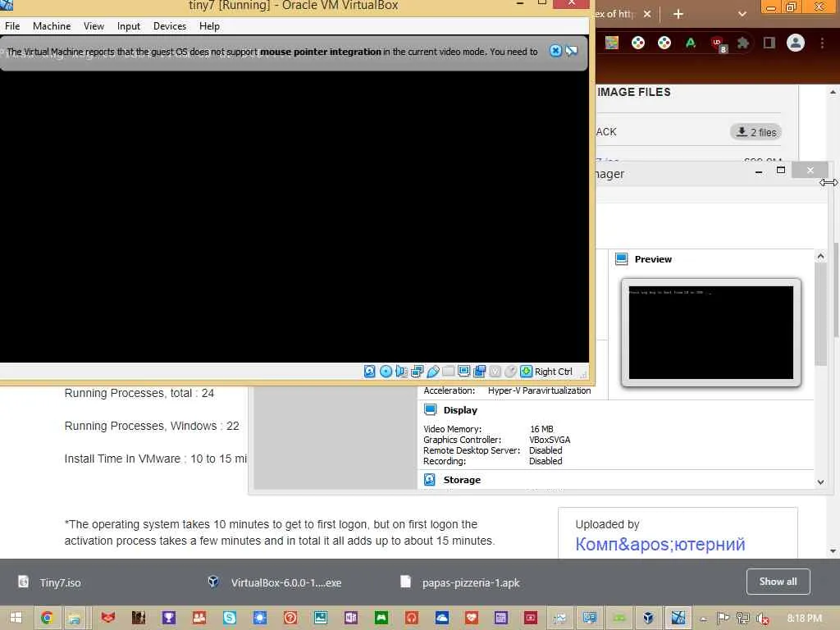
Task: Open Chrome extensions puzzle piece menu
Action: 742,43
